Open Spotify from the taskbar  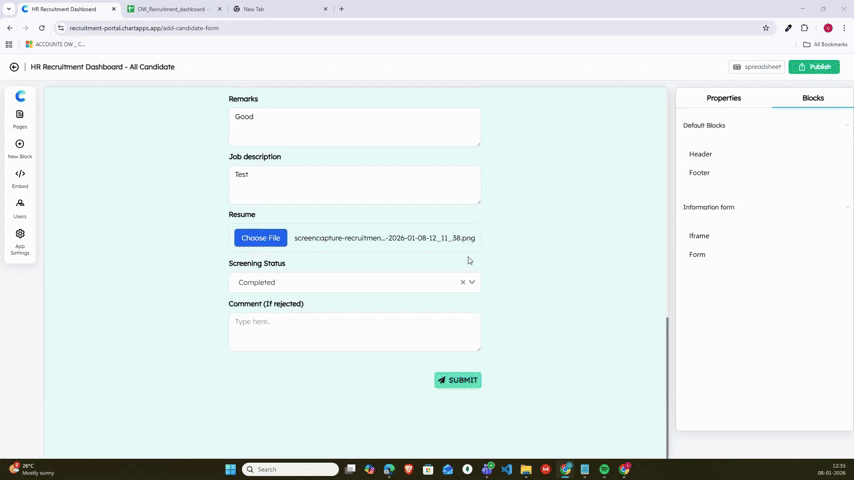click(x=604, y=469)
